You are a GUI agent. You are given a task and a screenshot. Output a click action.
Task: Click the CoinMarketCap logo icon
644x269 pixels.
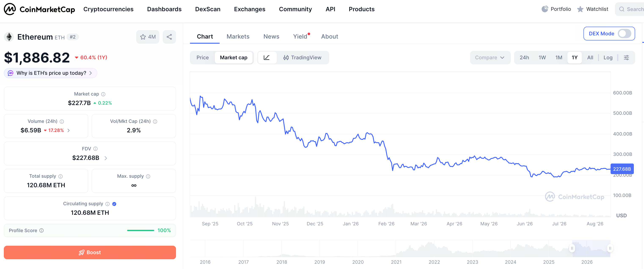click(10, 9)
